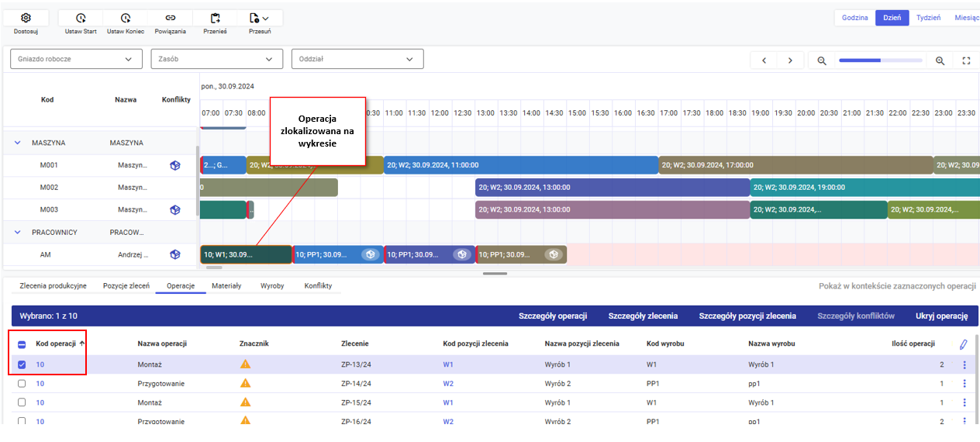Collapse the MASZYNA resource group
Screen dimensions: 980x442
[x=17, y=143]
